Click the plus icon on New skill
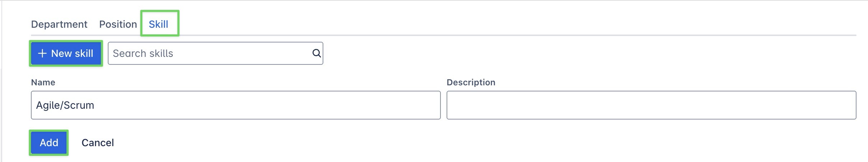This screenshot has height=162, width=868. point(42,53)
